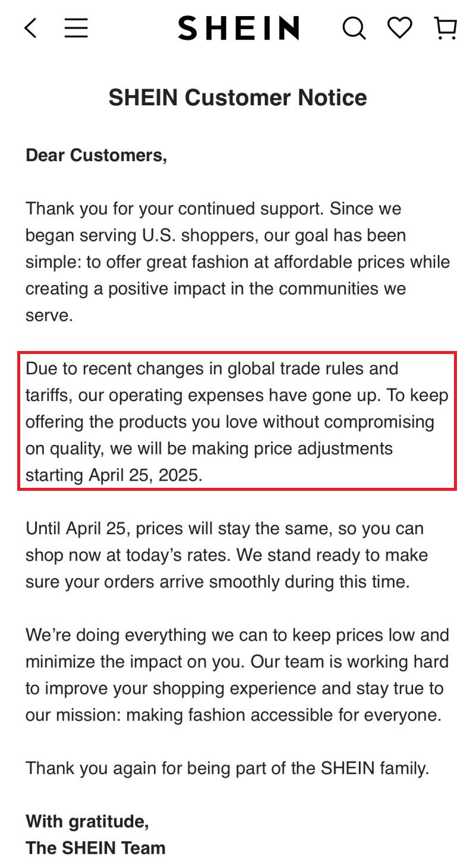Select the paragraph starting We're doing everything
The image size is (476, 868).
pos(237,675)
